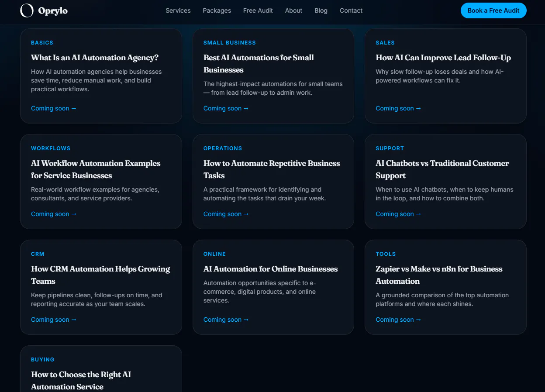Select the OPERATIONS category label
Screen dimensions: 545x392
(223, 148)
